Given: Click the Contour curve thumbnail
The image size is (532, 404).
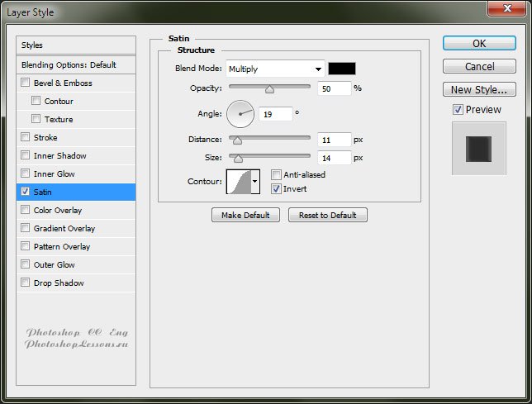Looking at the screenshot, I should point(238,181).
